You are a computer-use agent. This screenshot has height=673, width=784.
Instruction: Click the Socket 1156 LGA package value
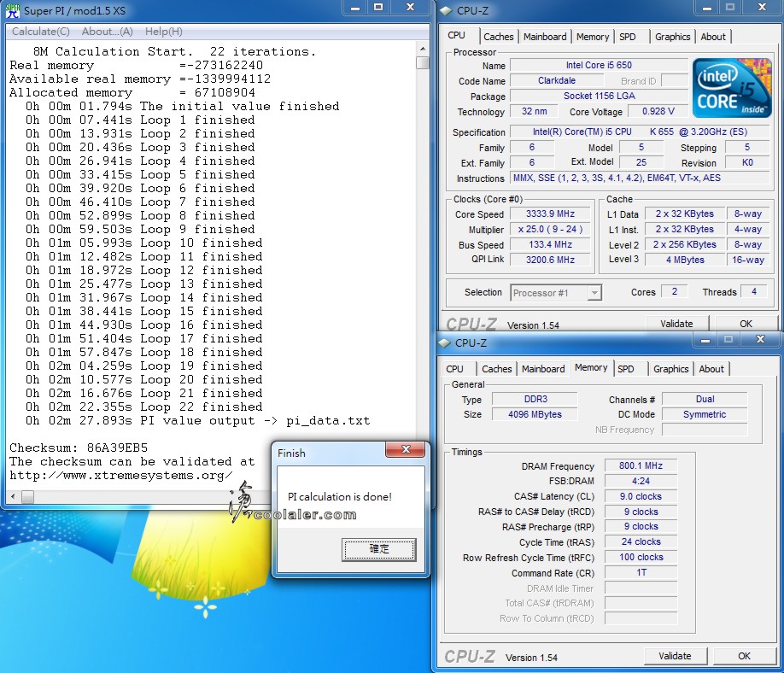click(599, 96)
